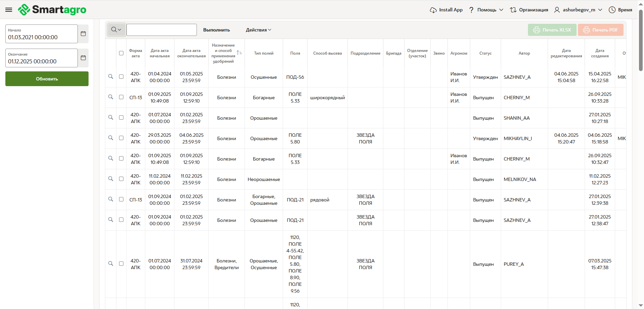Toggle the select-all checkbox in header
The width and height of the screenshot is (644, 309).
[x=121, y=53]
